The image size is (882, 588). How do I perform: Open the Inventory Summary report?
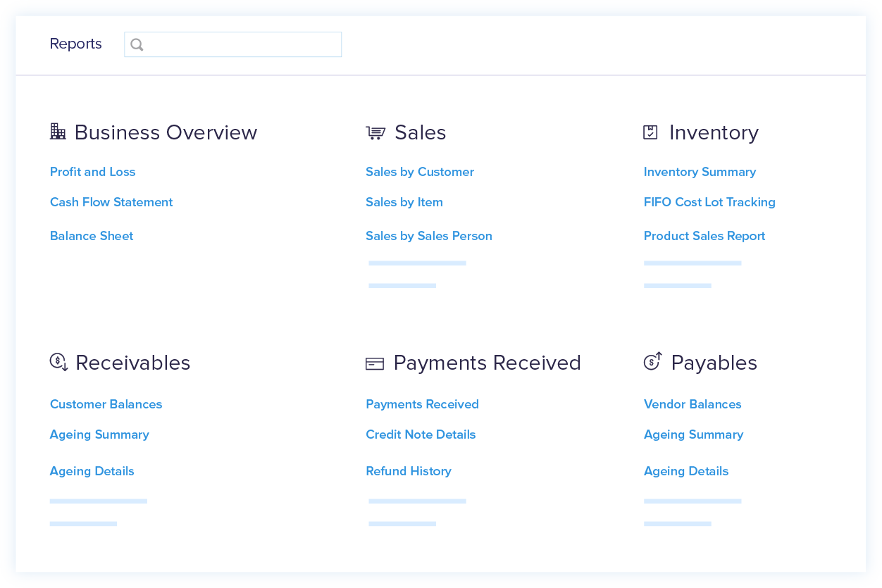(x=700, y=172)
